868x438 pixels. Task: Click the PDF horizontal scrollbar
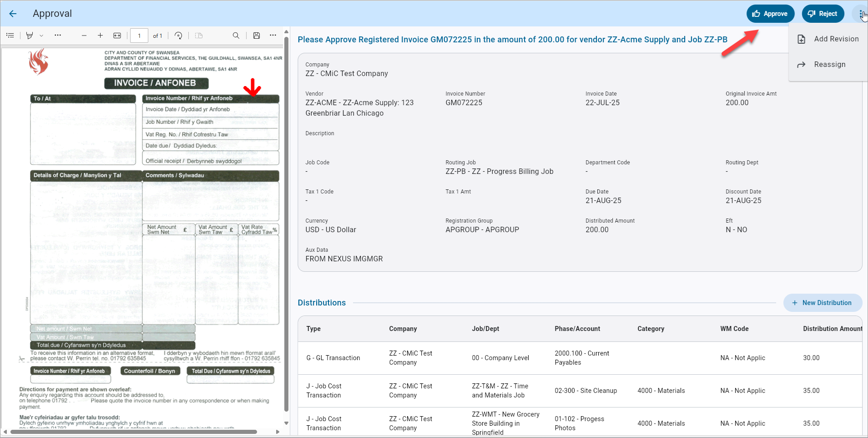pyautogui.click(x=133, y=432)
